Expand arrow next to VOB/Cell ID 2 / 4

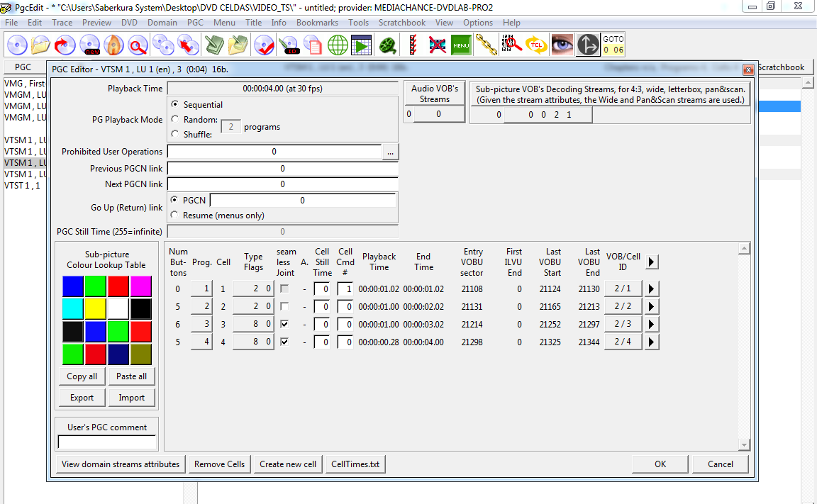point(652,342)
